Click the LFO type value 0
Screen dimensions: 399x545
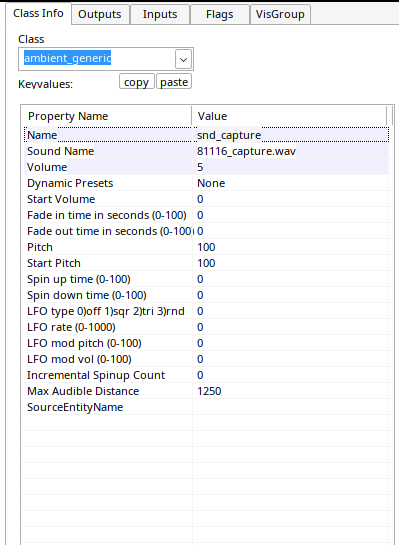[x=291, y=311]
